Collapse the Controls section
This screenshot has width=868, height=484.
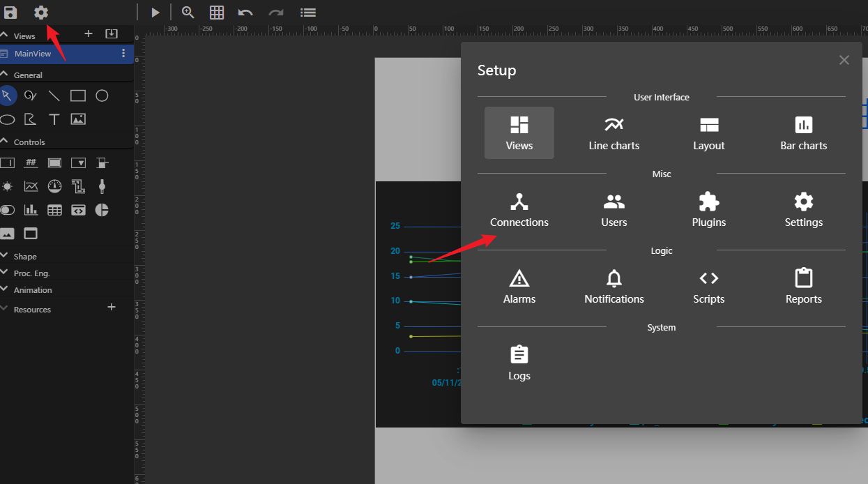[4, 141]
